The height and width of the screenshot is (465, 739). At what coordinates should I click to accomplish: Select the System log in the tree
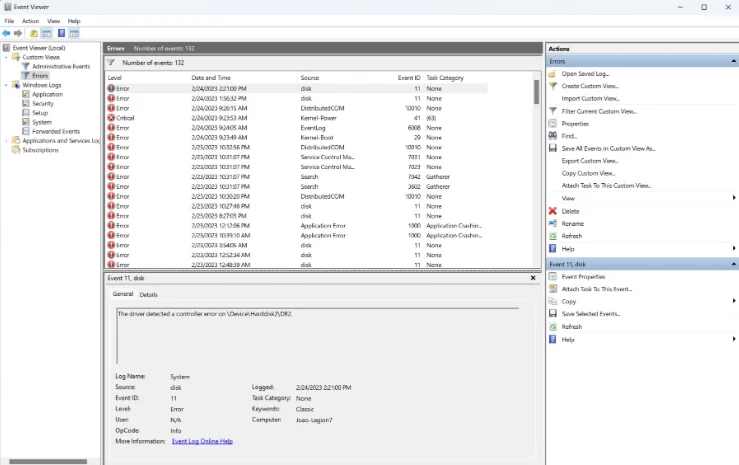tap(42, 122)
